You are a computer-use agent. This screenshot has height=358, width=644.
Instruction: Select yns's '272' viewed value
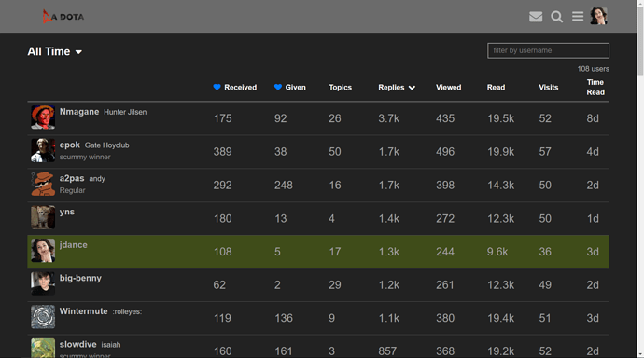coord(445,218)
